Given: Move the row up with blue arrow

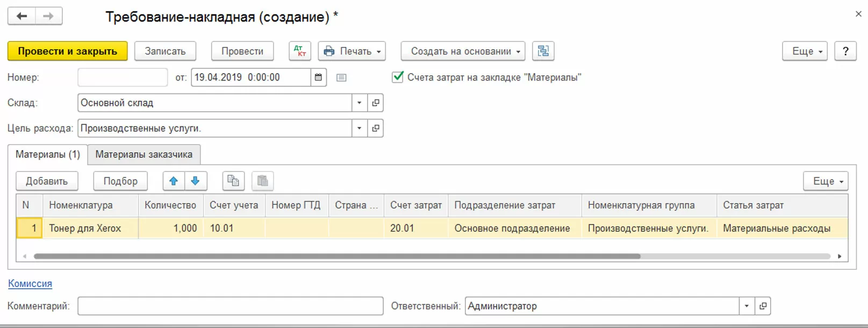Looking at the screenshot, I should (174, 181).
